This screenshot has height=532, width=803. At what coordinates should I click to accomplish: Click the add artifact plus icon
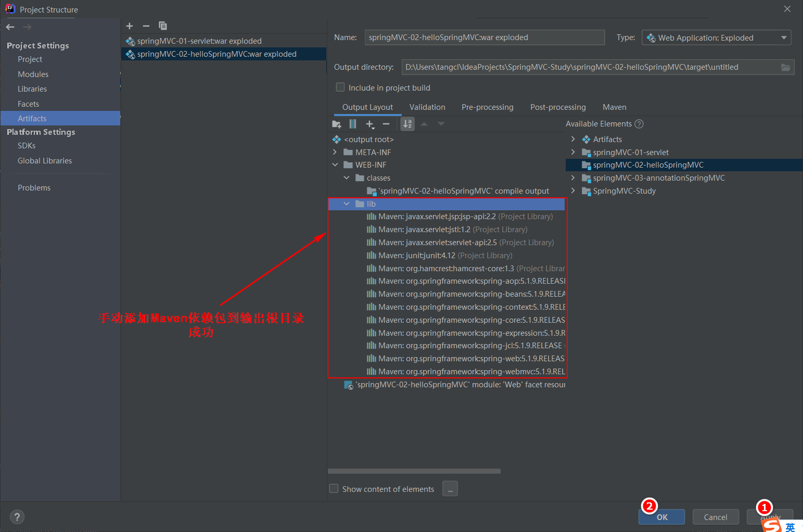pos(130,26)
